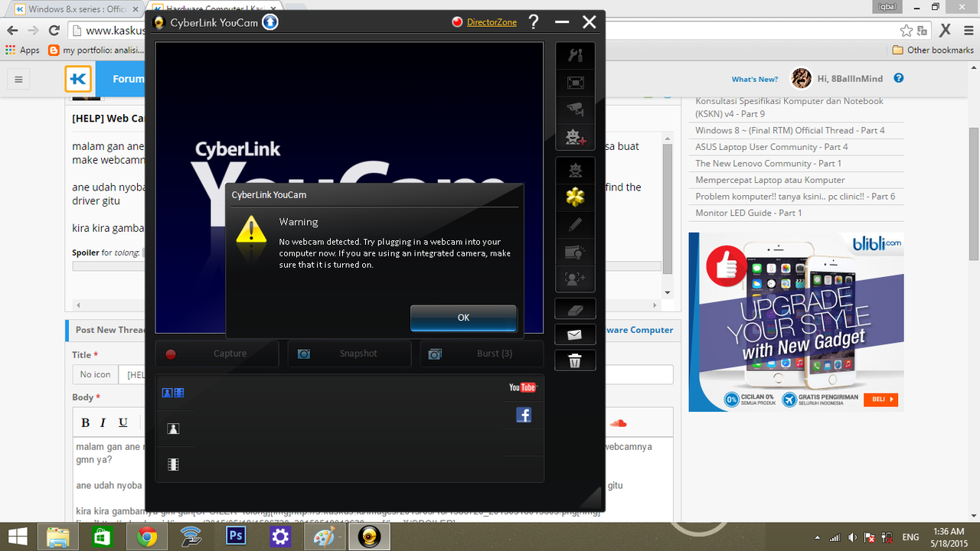Open PC settings gear in taskbar
Viewport: 980px width, 551px height.
(x=280, y=537)
